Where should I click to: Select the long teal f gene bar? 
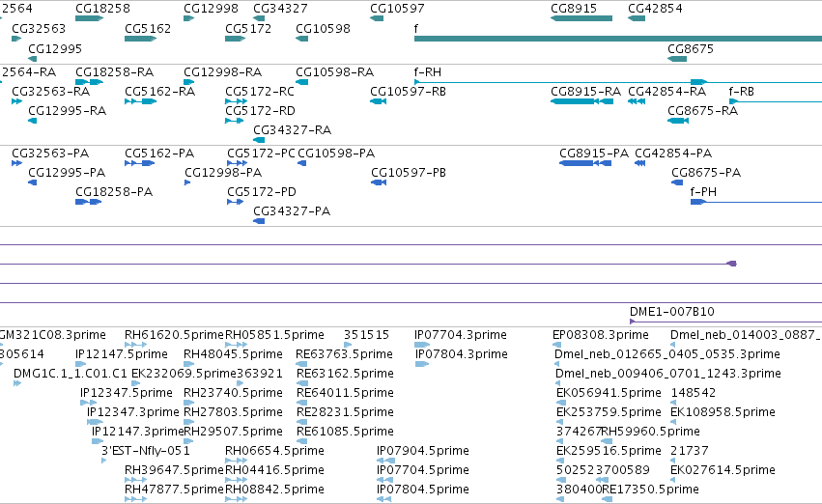[x=618, y=39]
